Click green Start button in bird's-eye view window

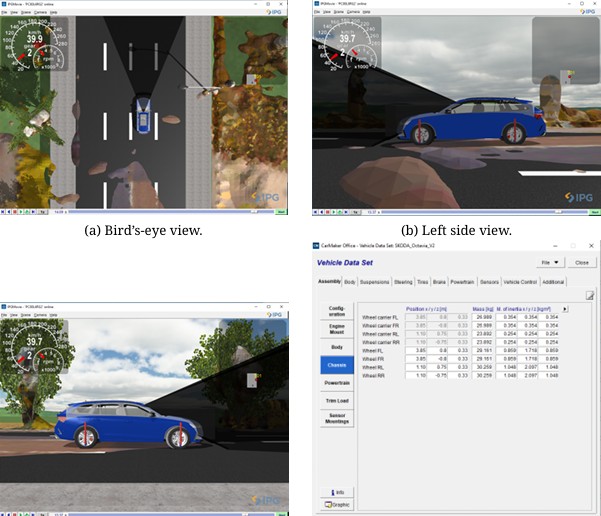pyautogui.click(x=282, y=212)
